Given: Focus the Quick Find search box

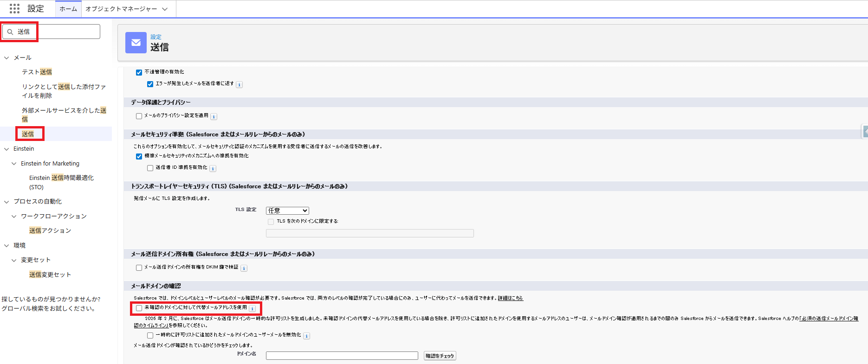Looking at the screenshot, I should pyautogui.click(x=51, y=32).
